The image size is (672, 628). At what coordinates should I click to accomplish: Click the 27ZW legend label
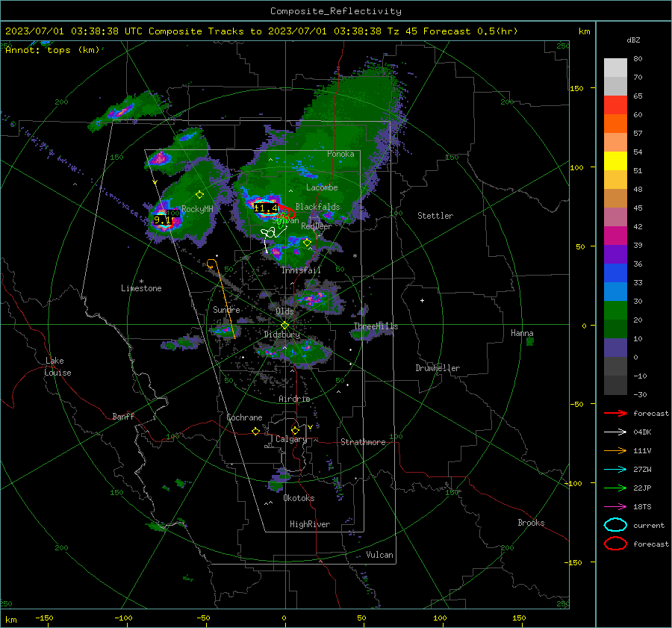tap(642, 470)
